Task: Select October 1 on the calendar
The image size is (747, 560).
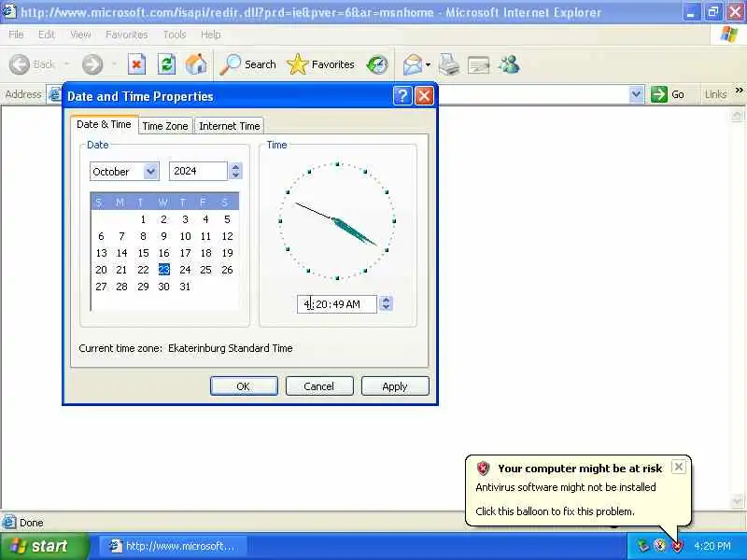Action: [x=143, y=219]
